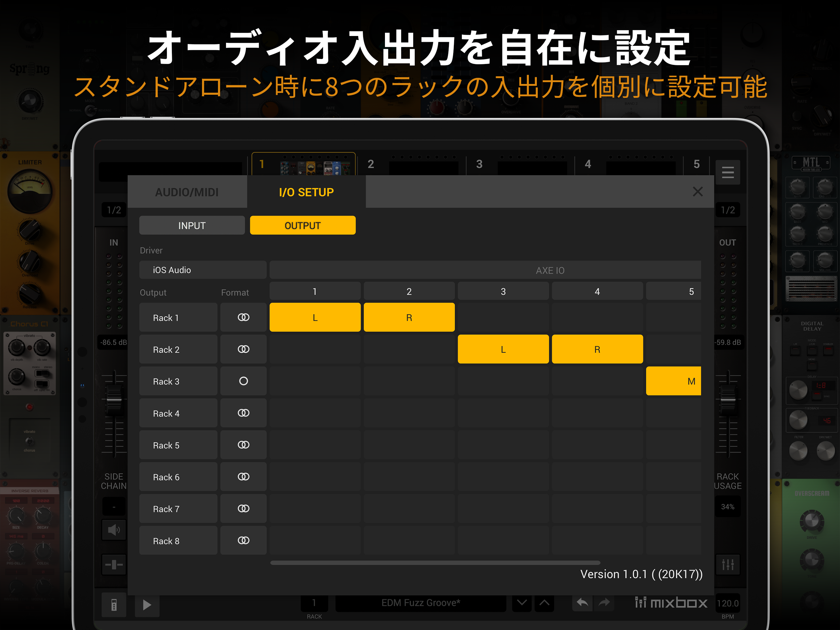The width and height of the screenshot is (840, 630).
Task: Show the INPUT routing view
Action: [192, 225]
